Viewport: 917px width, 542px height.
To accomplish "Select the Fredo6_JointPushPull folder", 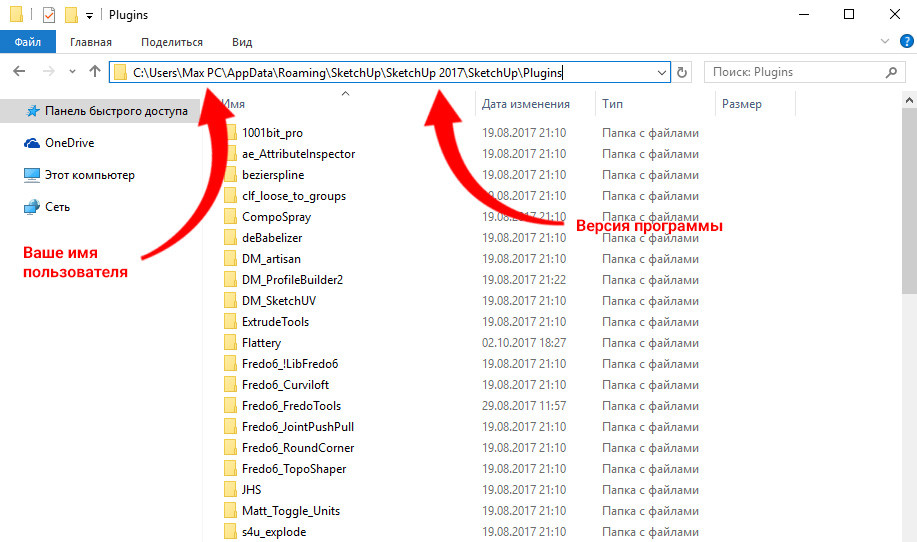I will (298, 427).
